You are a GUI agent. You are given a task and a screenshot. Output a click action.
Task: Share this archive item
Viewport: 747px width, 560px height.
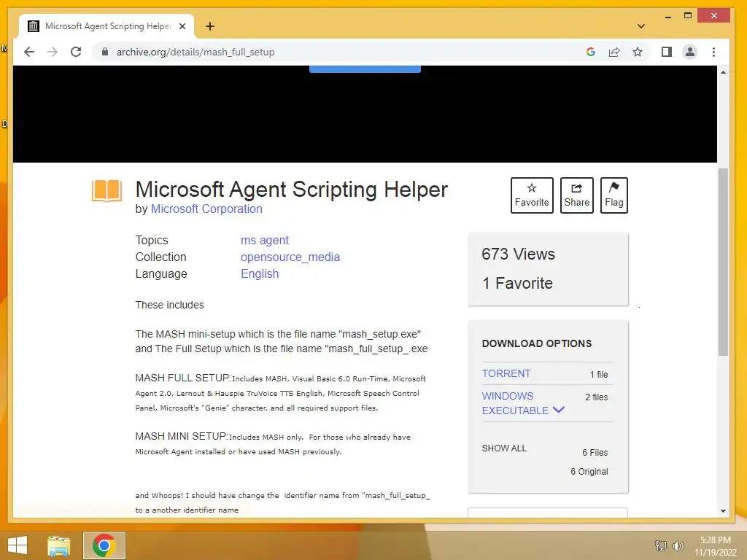click(576, 195)
